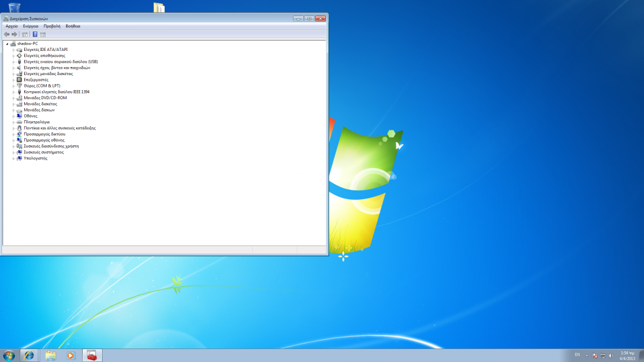Open the Προβολή menu
This screenshot has width=644, height=362.
coord(52,26)
